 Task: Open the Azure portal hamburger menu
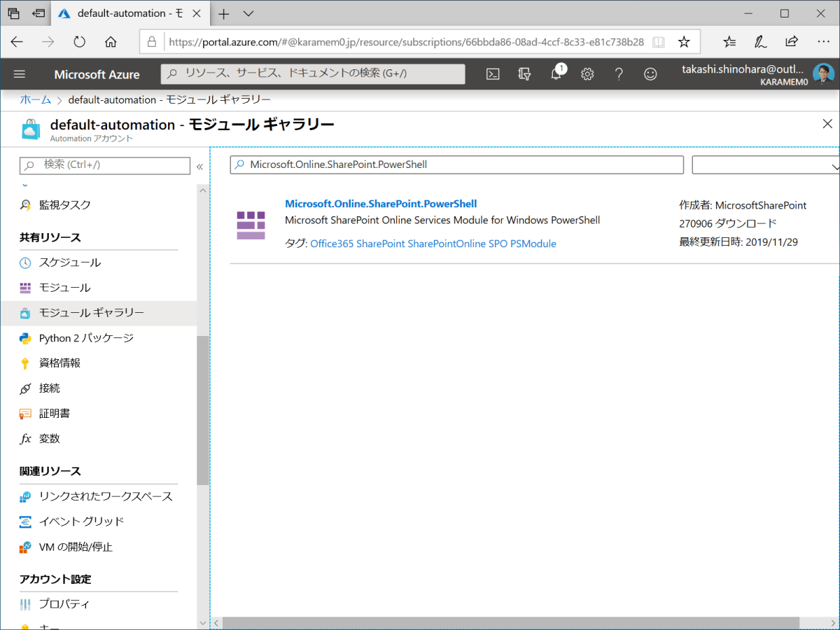coord(20,74)
